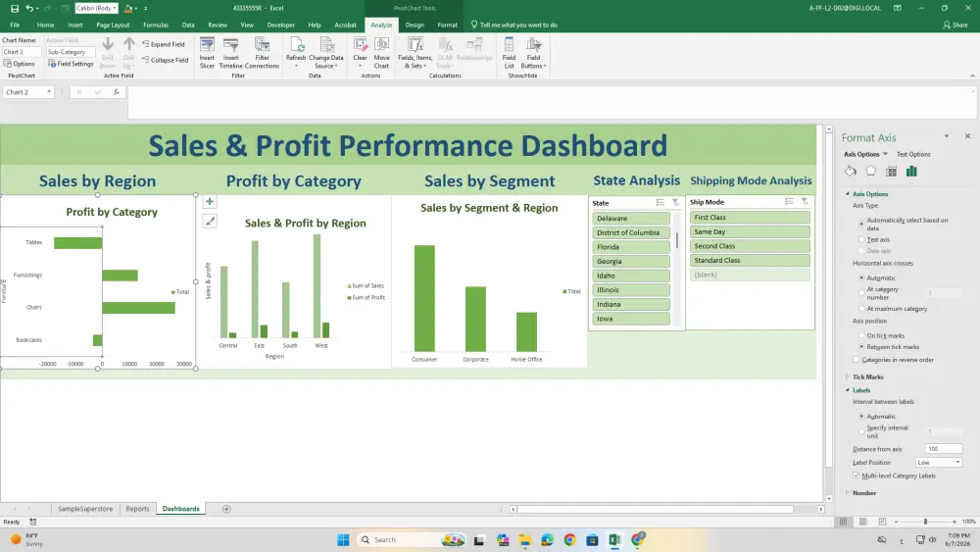Open the Format ribbon tab

(x=447, y=25)
